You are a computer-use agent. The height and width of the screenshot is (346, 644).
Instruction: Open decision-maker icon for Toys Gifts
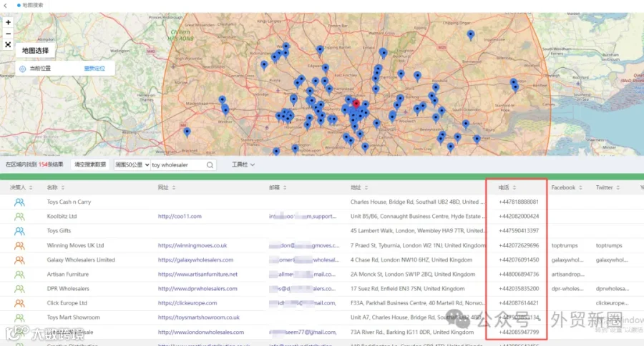[19, 231]
